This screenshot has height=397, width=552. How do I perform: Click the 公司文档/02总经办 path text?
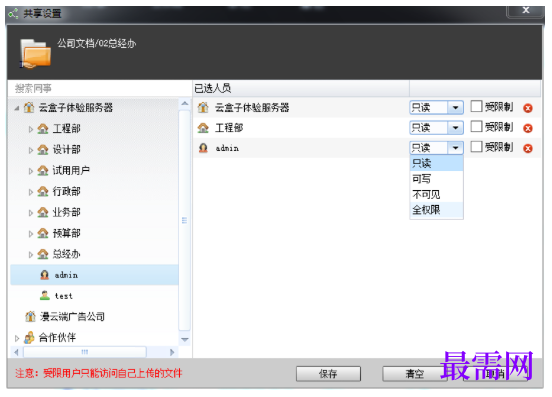97,44
